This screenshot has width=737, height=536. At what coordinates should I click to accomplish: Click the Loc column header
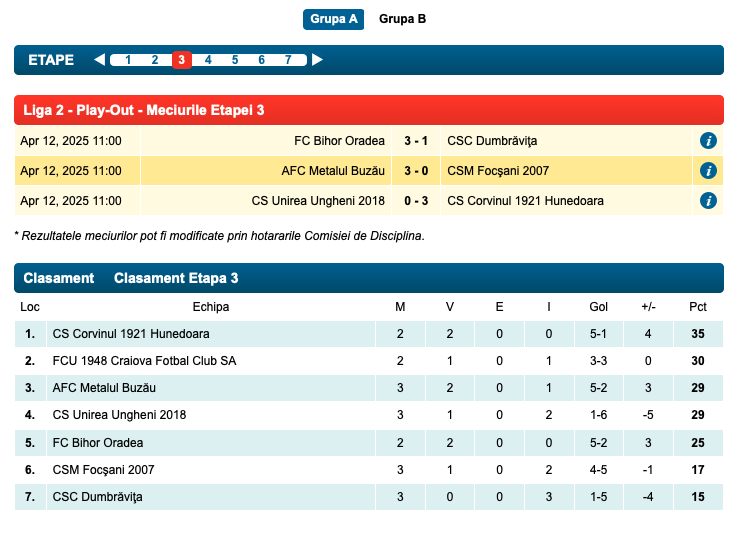[x=30, y=307]
